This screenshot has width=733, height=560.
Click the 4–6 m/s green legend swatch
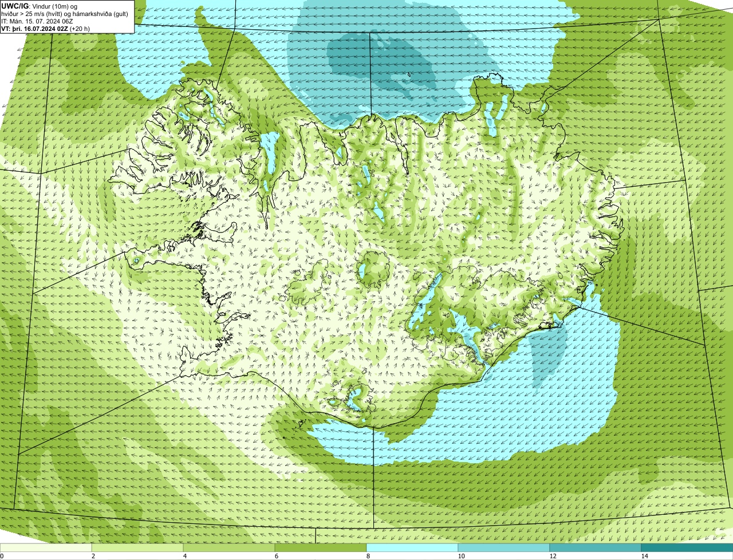(229, 547)
